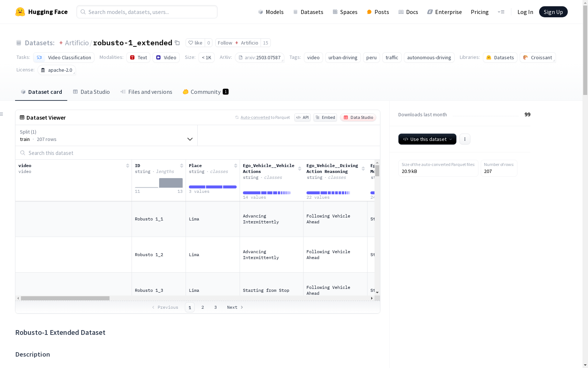Go to page 3 of the dataset
The width and height of the screenshot is (588, 368).
(215, 307)
